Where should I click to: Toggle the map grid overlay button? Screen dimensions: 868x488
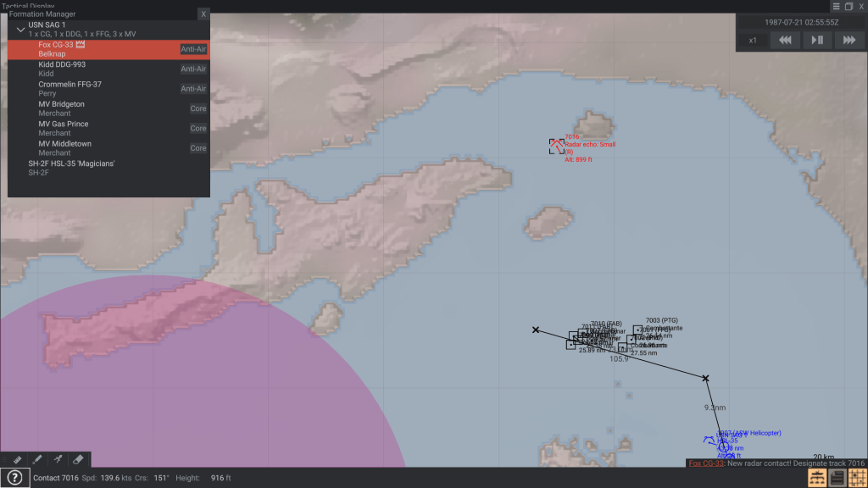856,478
